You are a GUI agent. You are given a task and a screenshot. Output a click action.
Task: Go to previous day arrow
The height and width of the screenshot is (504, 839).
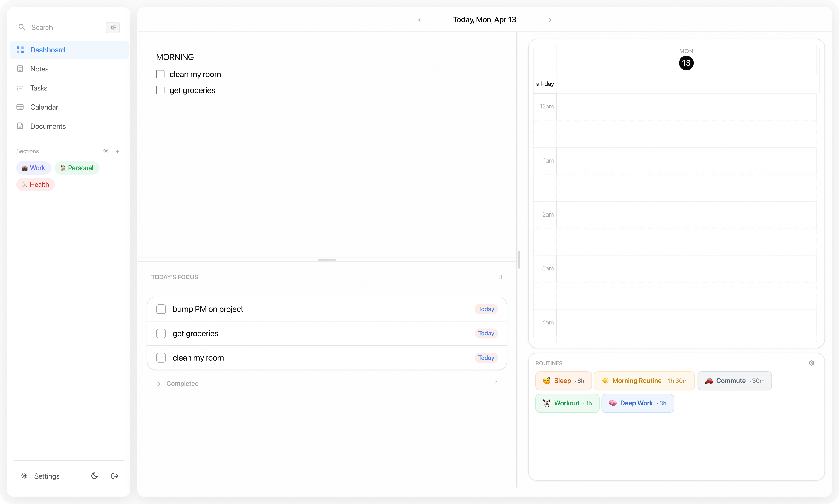[419, 20]
